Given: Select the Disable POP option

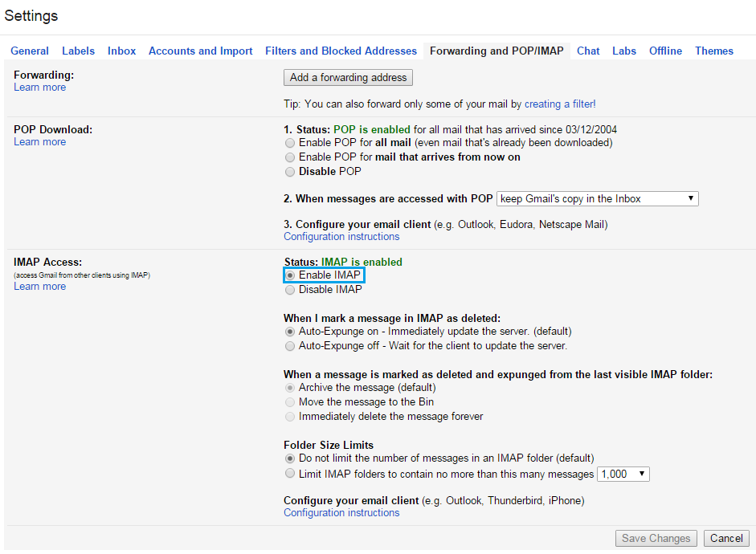Looking at the screenshot, I should coord(290,172).
